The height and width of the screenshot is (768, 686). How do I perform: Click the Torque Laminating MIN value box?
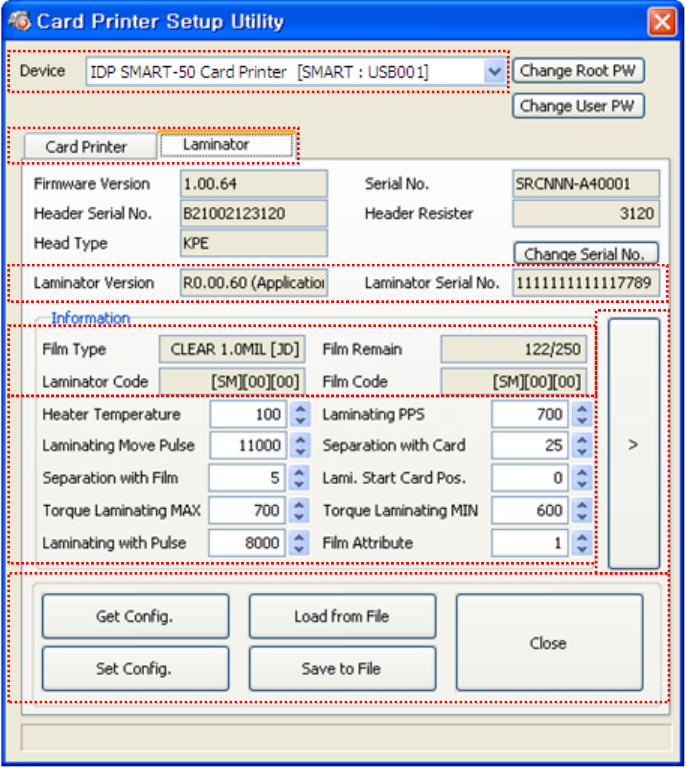tap(530, 510)
